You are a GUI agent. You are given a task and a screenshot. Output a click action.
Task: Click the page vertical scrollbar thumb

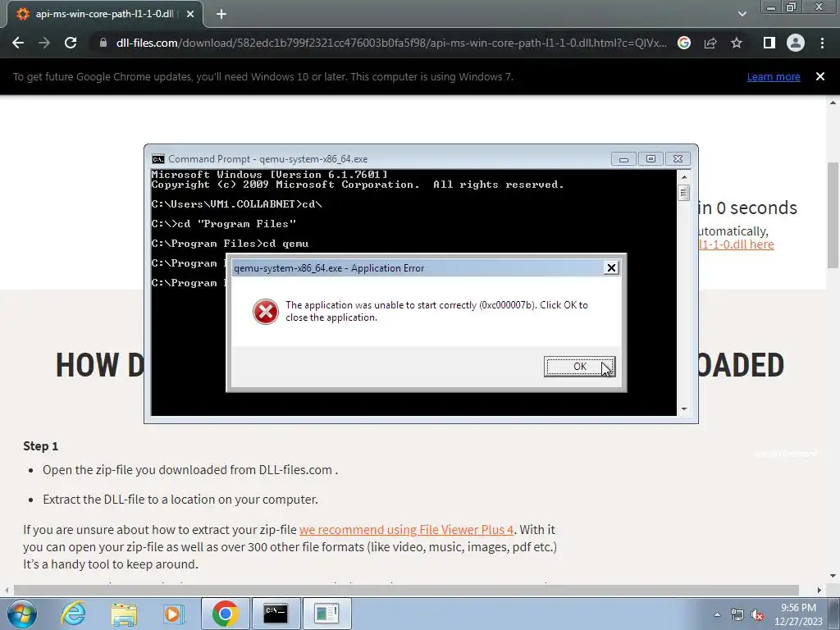(x=833, y=214)
